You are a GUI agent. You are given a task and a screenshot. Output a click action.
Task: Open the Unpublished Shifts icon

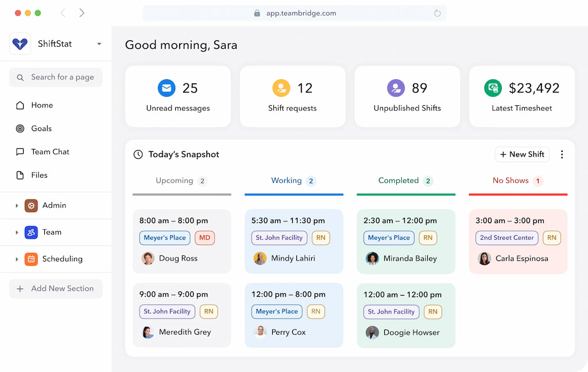coord(396,88)
